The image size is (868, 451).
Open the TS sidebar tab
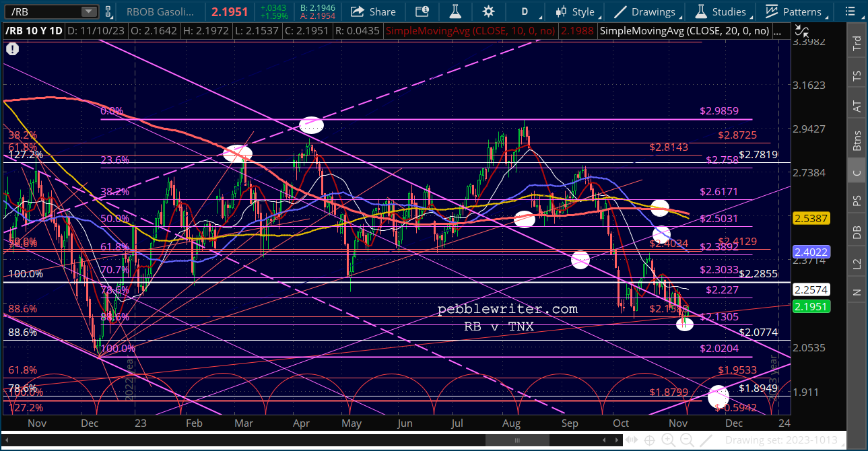(857, 76)
